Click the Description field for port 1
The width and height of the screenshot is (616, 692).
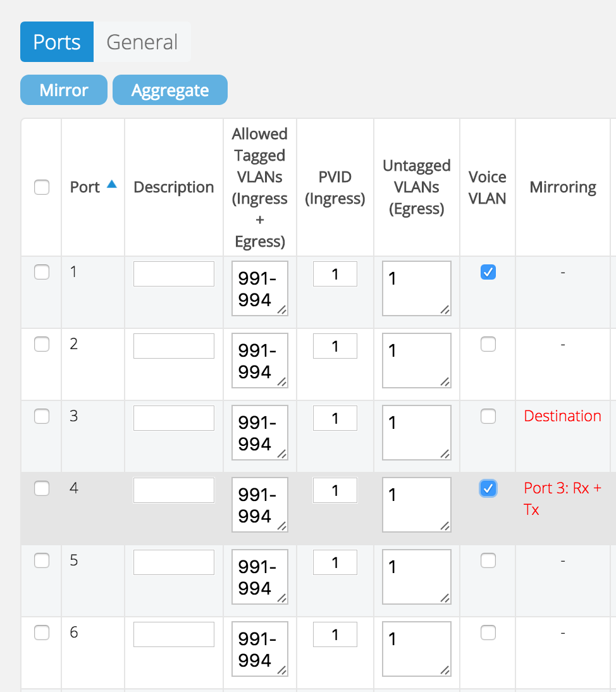pyautogui.click(x=173, y=274)
